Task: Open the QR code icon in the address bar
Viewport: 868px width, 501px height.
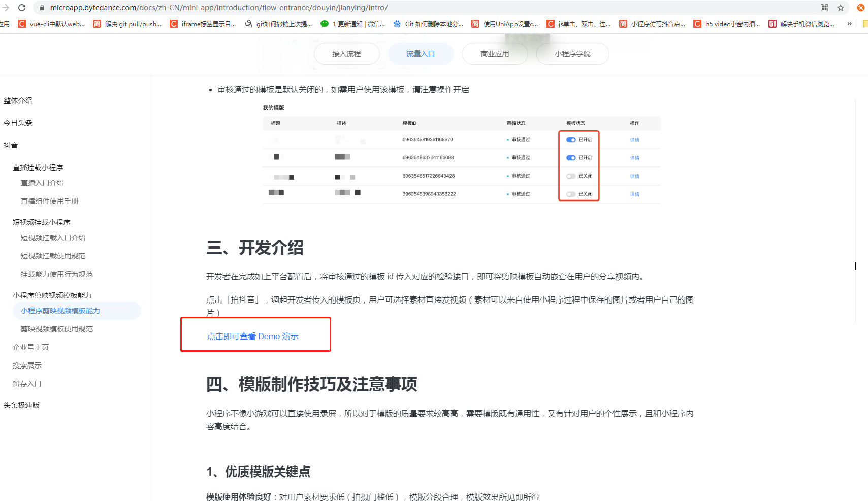Action: (x=824, y=8)
